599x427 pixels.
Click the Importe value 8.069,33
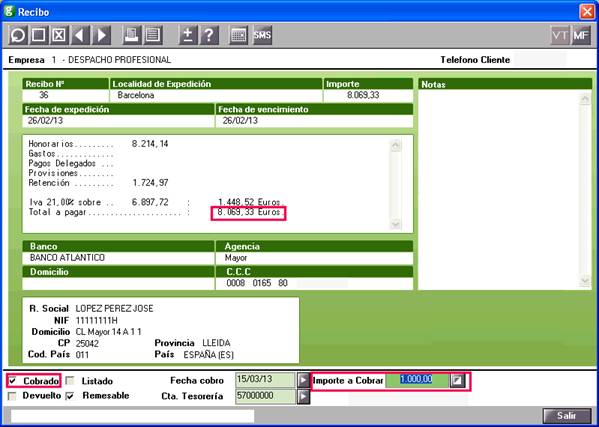tap(363, 95)
